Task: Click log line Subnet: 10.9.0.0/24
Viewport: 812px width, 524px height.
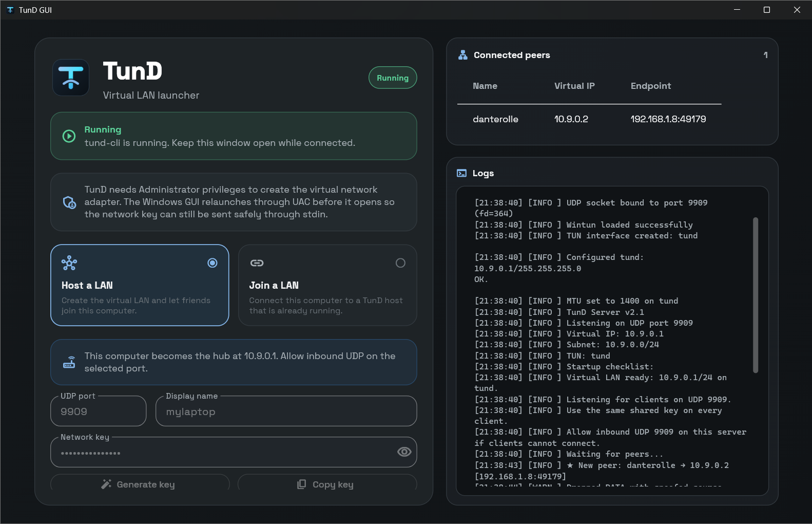Action: tap(567, 345)
